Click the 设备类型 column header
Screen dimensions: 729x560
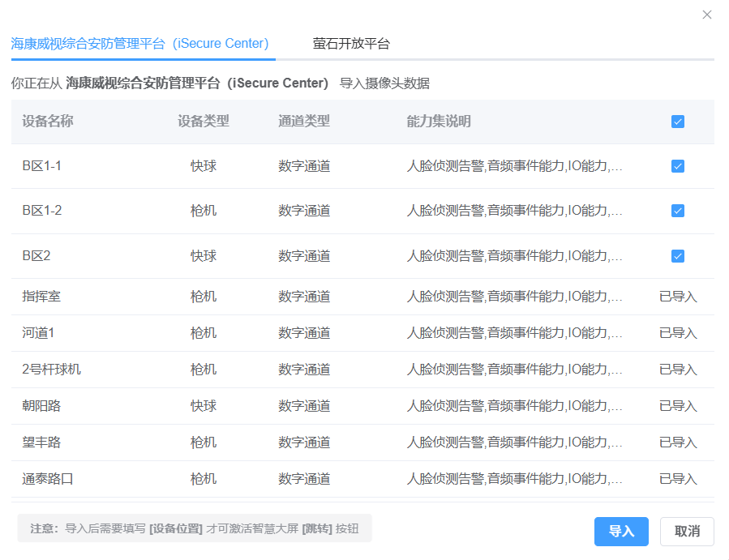204,122
